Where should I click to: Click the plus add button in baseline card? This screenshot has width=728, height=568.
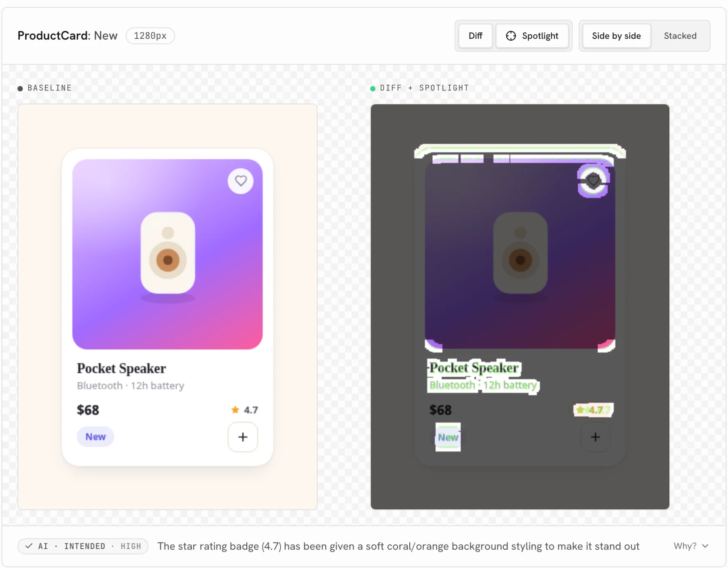tap(243, 437)
